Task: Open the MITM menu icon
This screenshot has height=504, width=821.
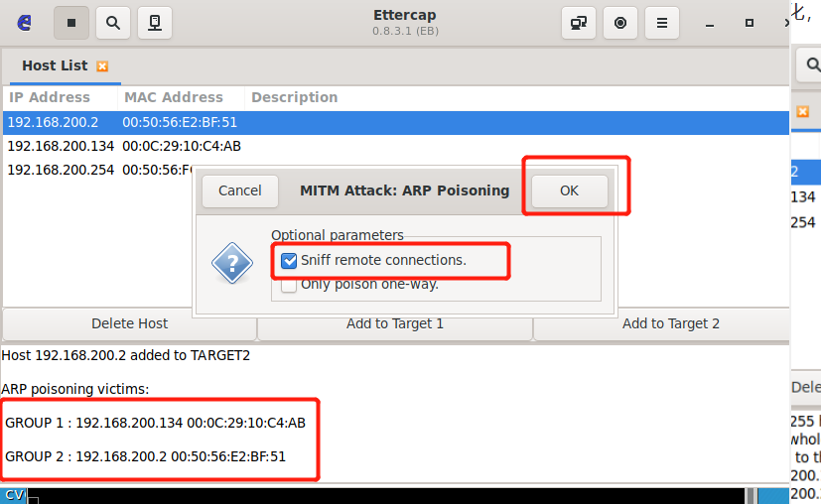Action: pos(579,22)
